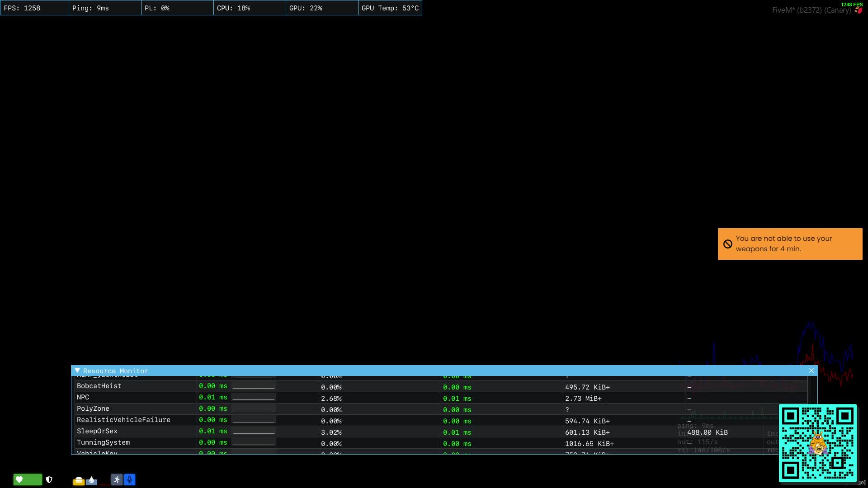Click the GPU Temp readout box
The width and height of the screenshot is (868, 488).
pyautogui.click(x=390, y=8)
